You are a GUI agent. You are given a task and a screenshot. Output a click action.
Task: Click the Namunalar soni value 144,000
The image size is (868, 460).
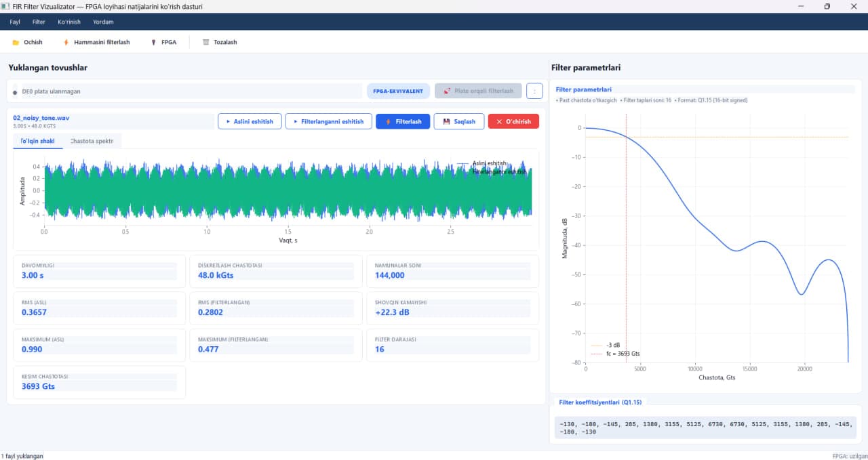[x=390, y=275]
